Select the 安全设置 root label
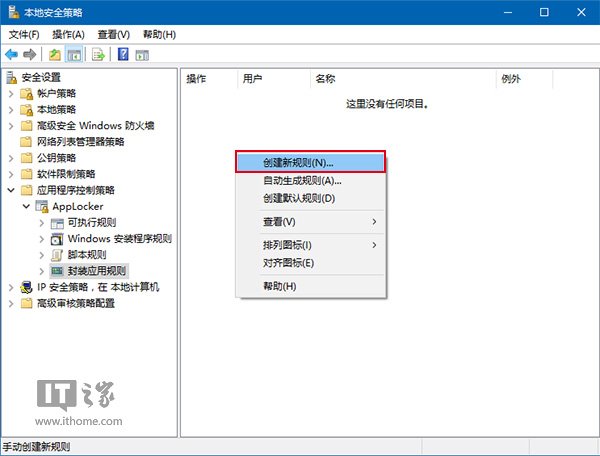Image resolution: width=600 pixels, height=456 pixels. (41, 78)
